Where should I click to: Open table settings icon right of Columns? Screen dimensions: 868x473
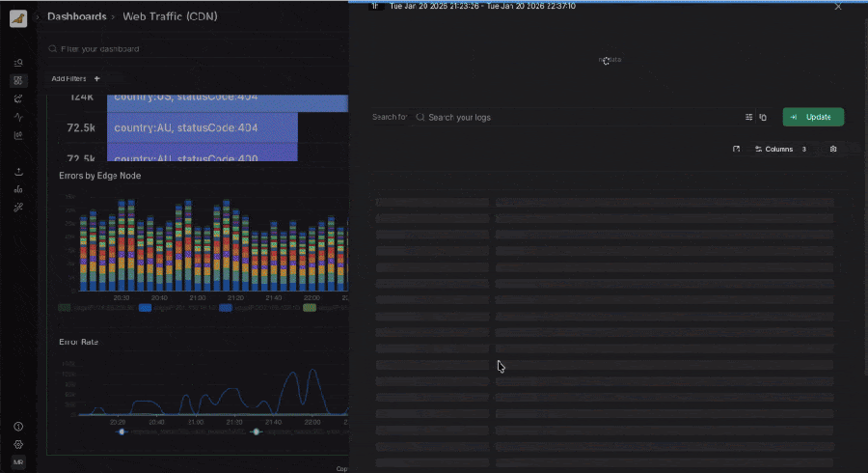[833, 149]
